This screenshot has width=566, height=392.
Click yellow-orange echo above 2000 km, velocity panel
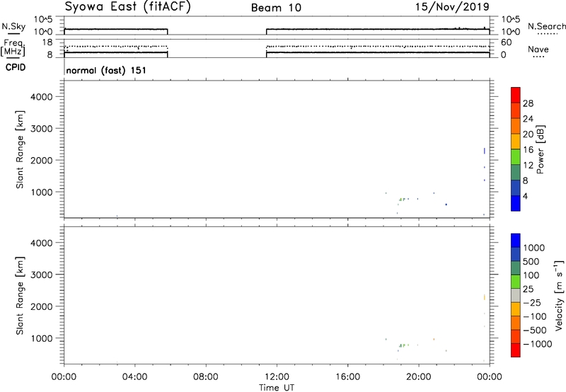pos(484,297)
